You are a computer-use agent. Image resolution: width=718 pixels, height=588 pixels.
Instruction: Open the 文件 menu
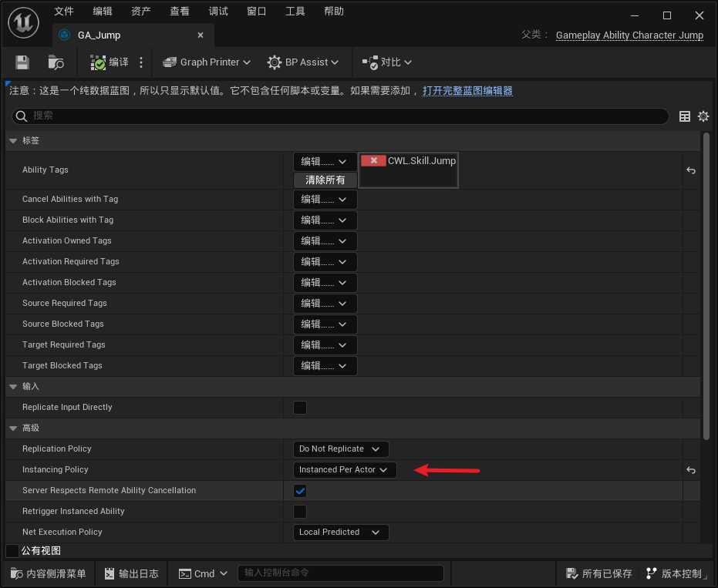click(x=64, y=12)
